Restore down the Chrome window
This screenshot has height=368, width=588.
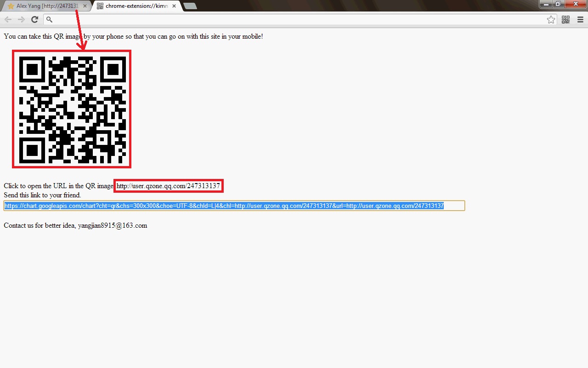click(x=558, y=4)
